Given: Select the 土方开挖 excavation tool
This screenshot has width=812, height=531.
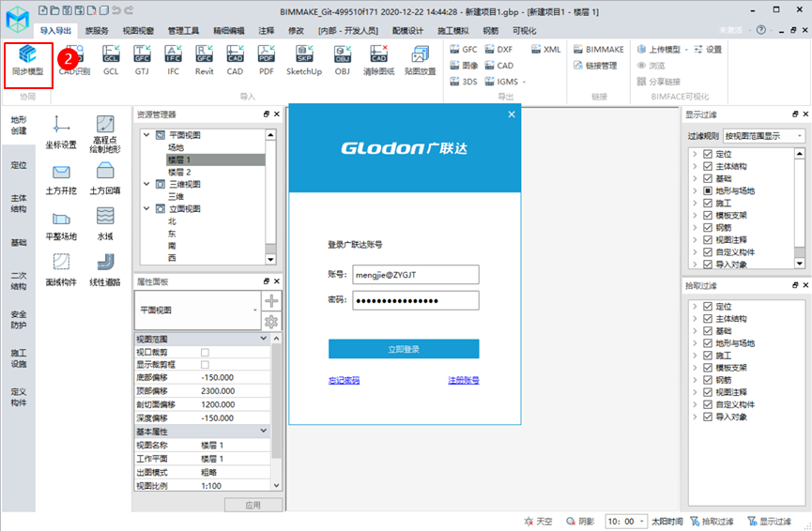Looking at the screenshot, I should pyautogui.click(x=61, y=179).
